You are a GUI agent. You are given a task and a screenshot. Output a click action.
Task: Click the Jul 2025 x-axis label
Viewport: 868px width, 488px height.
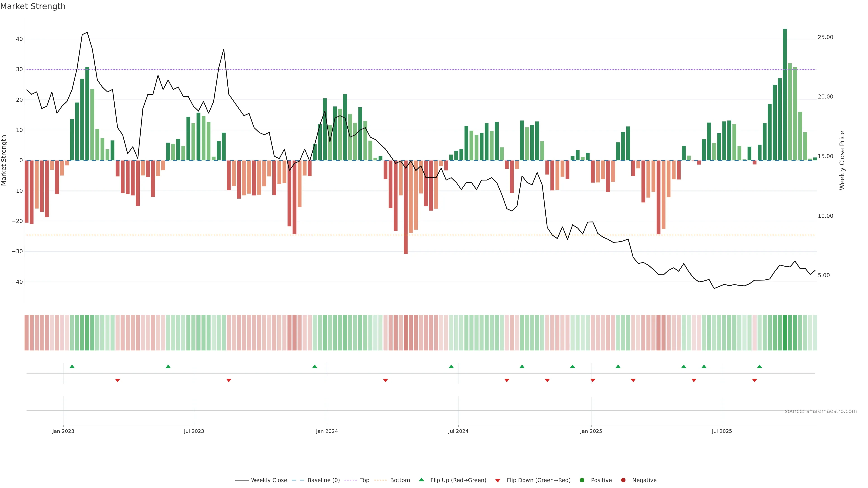(722, 431)
